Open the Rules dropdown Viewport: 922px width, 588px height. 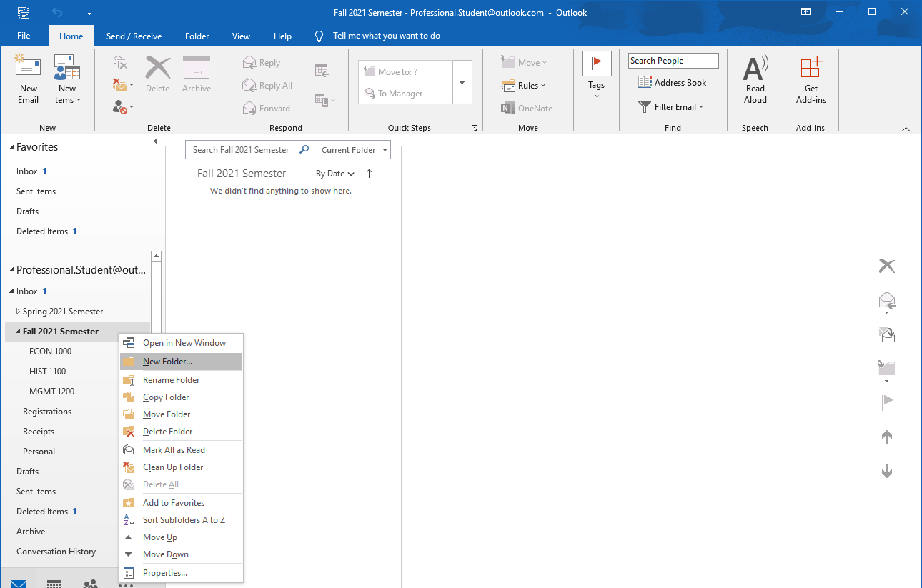pyautogui.click(x=523, y=86)
